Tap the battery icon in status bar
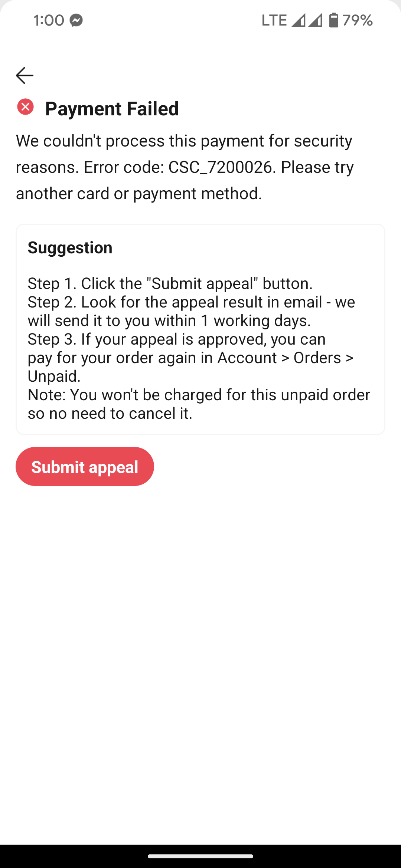The image size is (401, 868). [334, 20]
